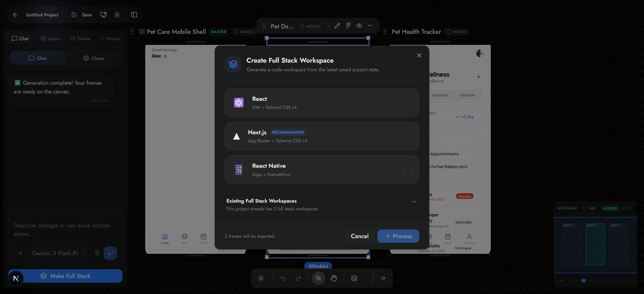Open the Gemini 3 Flash model dropdown
The image size is (644, 294).
tap(59, 253)
